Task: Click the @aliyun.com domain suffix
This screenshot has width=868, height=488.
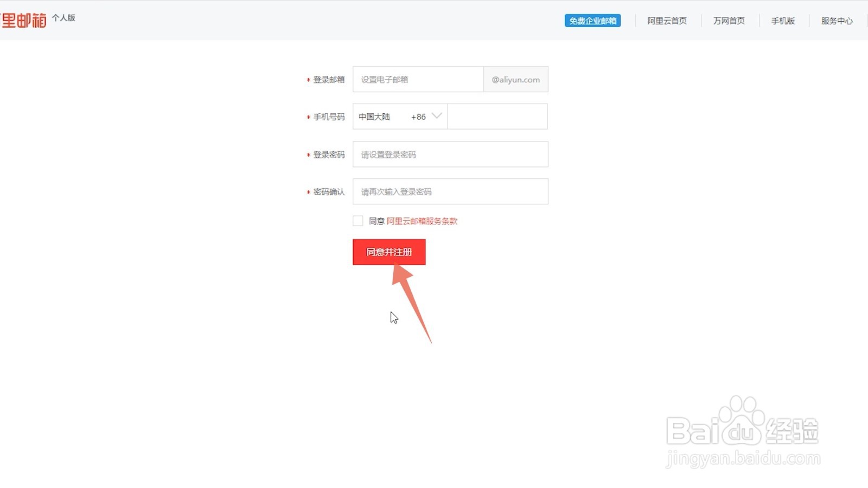Action: point(515,79)
